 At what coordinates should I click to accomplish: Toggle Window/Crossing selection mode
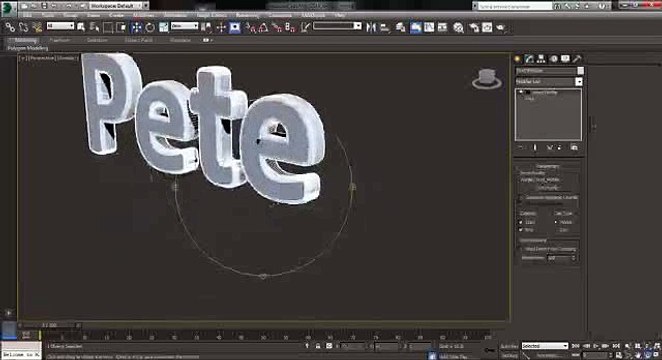click(x=122, y=27)
